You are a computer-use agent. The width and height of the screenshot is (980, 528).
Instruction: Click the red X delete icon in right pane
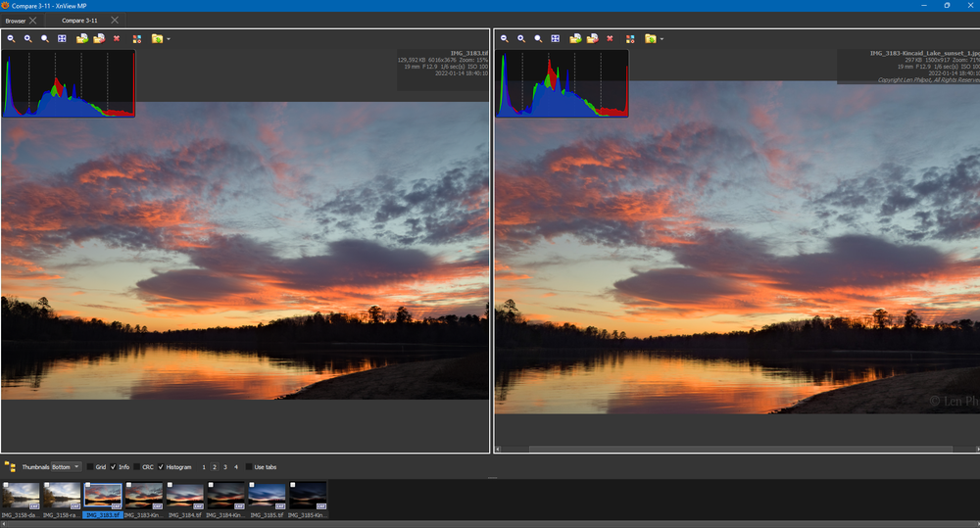(x=610, y=39)
